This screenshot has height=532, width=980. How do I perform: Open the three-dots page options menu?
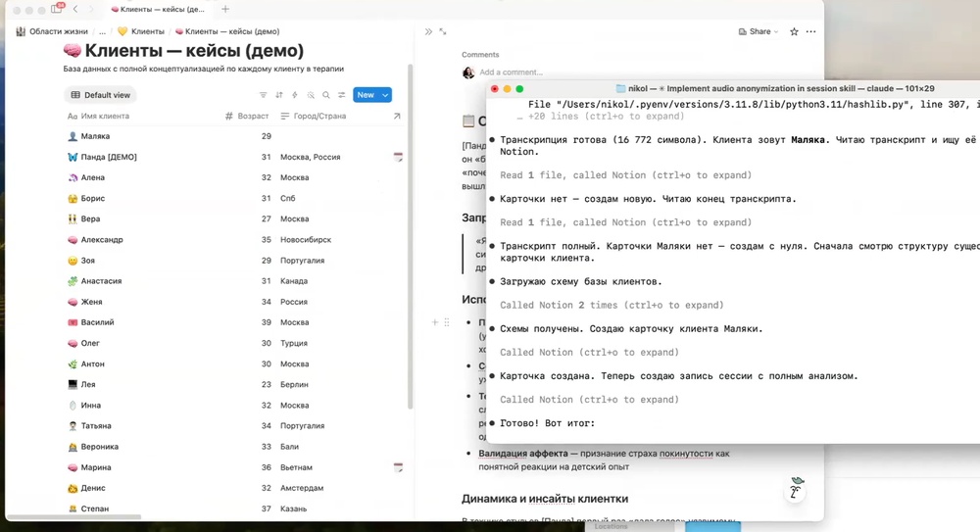click(810, 31)
